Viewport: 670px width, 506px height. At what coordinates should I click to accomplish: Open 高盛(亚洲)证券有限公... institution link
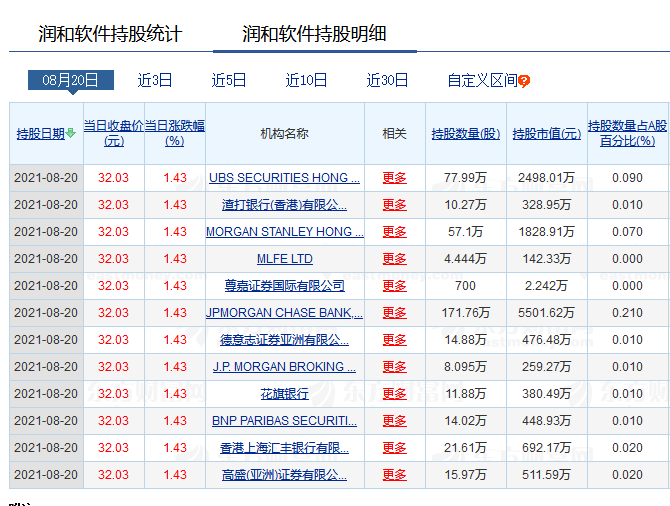(285, 474)
